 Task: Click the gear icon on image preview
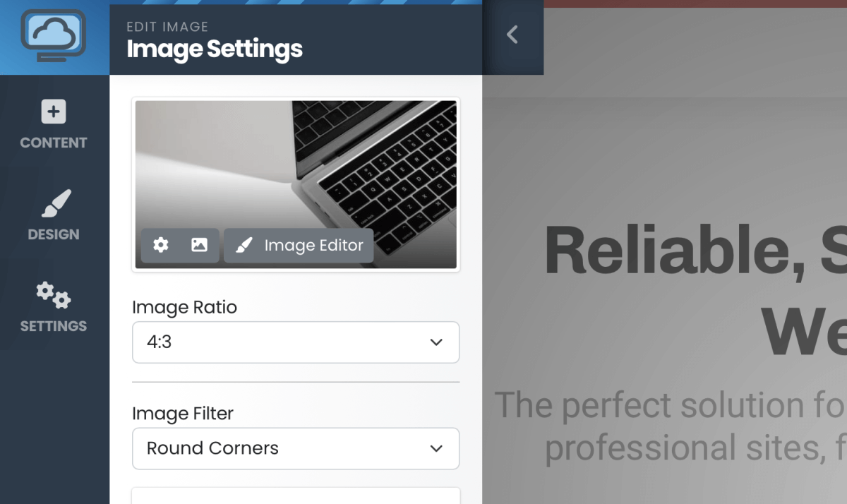(x=161, y=245)
